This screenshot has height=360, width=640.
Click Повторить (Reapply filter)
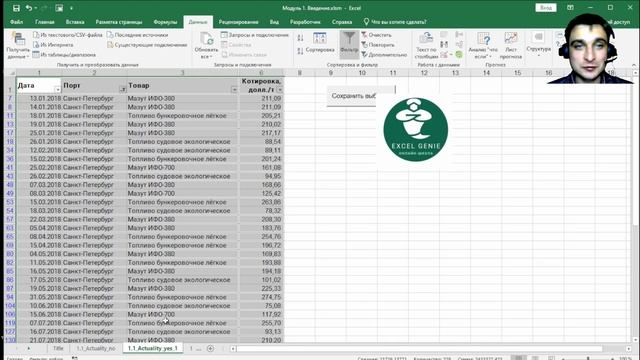(x=378, y=45)
